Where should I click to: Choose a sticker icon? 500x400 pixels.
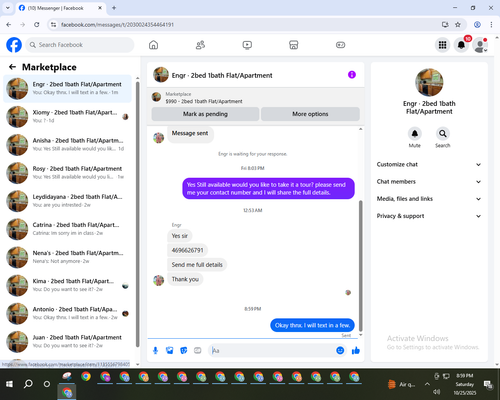click(x=184, y=350)
